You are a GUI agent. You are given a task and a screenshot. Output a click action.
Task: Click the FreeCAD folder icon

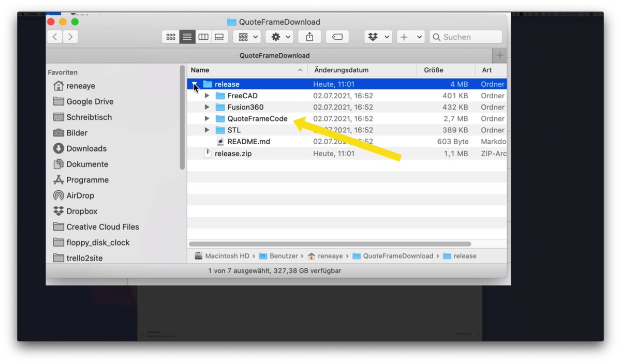coord(220,96)
